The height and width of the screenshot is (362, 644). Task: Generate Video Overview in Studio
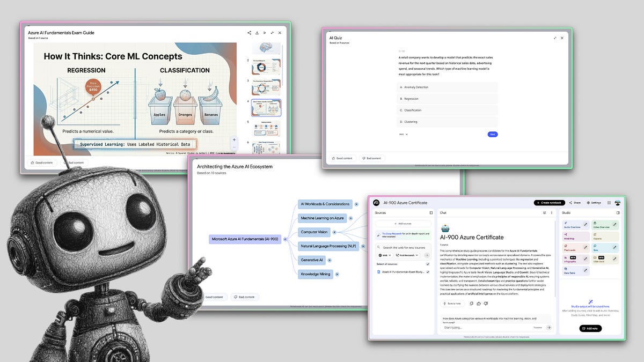click(605, 225)
